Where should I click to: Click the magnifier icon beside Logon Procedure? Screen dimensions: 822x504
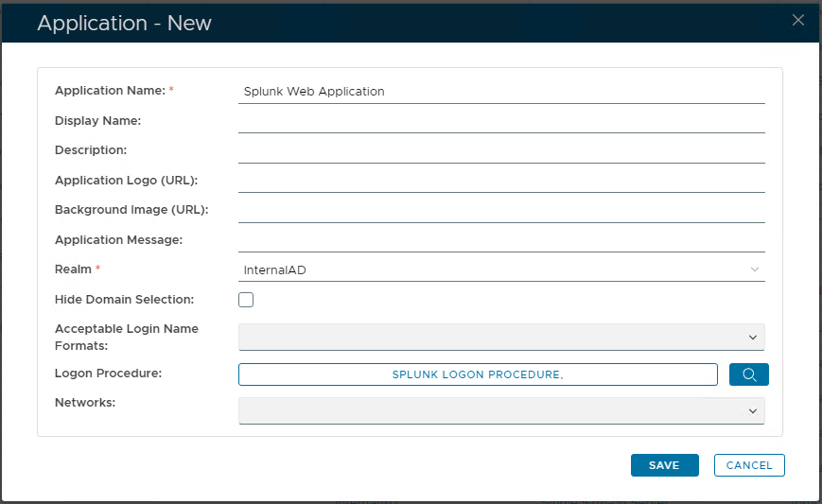point(748,374)
